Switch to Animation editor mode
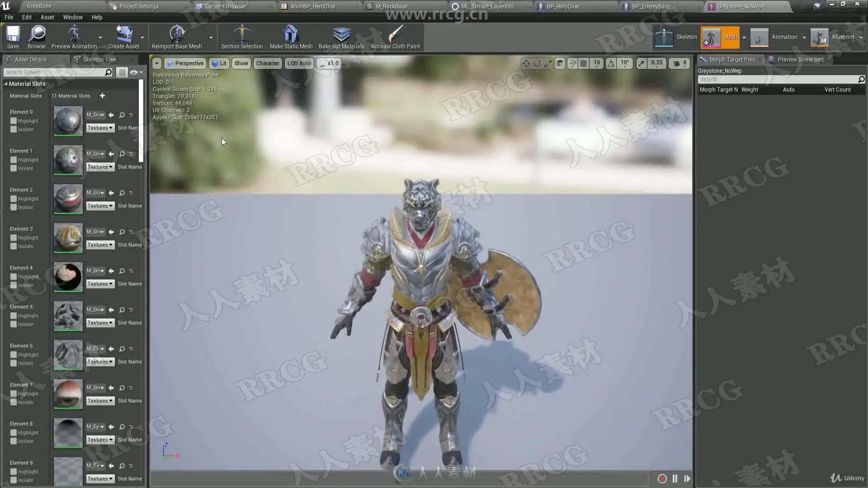 pos(774,37)
